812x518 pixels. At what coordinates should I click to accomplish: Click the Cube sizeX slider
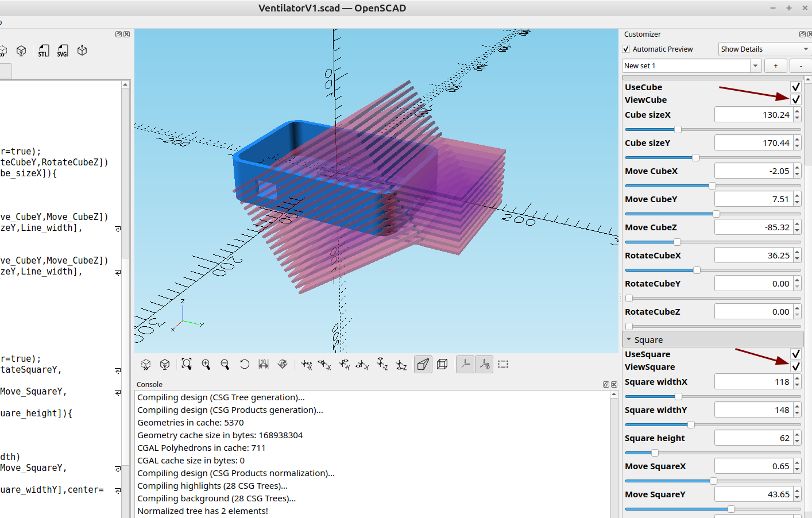[x=713, y=129]
